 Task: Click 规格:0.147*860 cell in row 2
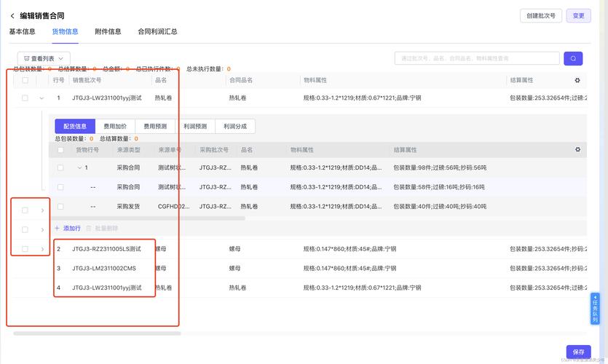point(350,249)
